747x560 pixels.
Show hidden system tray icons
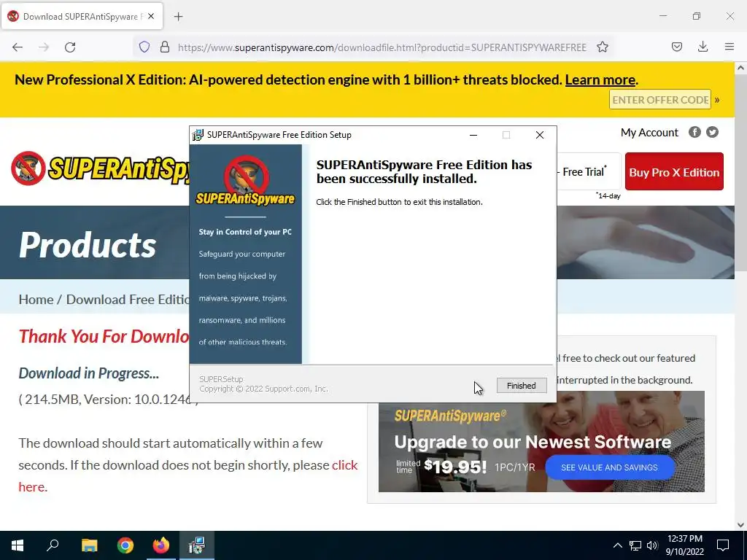[x=617, y=545]
